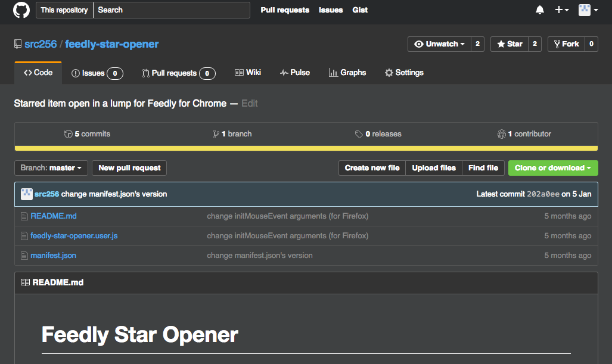View 1 contributor
Image resolution: width=612 pixels, height=364 pixels.
coord(524,134)
